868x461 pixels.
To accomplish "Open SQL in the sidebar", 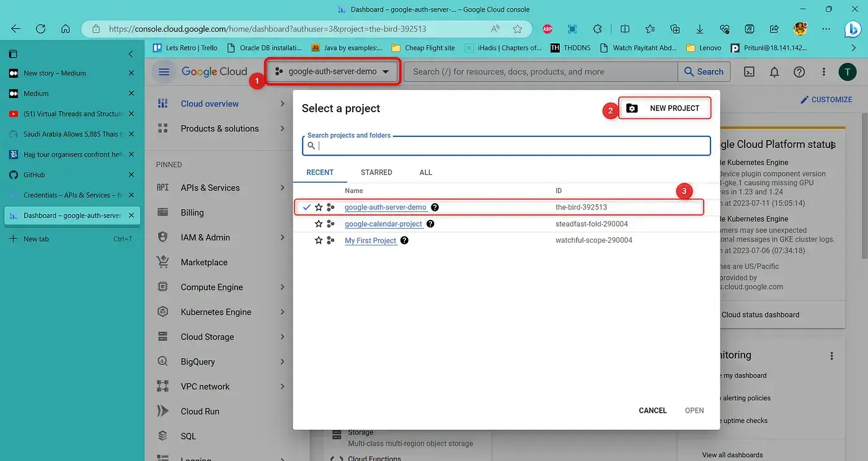I will coord(188,436).
